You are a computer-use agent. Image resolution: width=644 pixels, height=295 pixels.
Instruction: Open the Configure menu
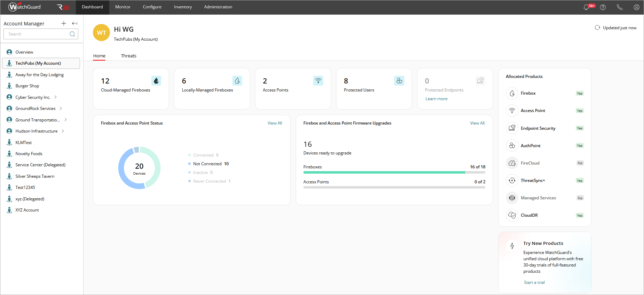point(152,7)
